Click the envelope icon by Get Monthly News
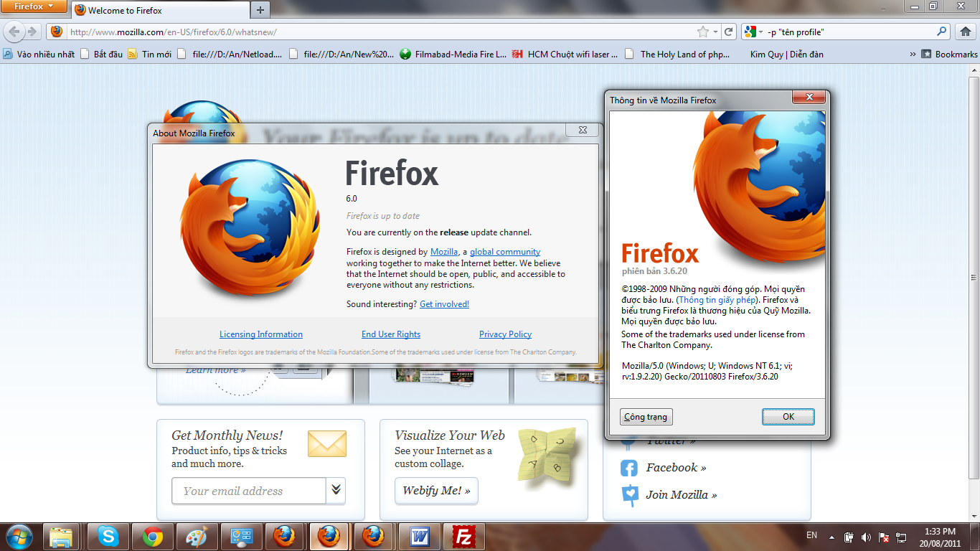Image resolution: width=980 pixels, height=551 pixels. pos(326,444)
